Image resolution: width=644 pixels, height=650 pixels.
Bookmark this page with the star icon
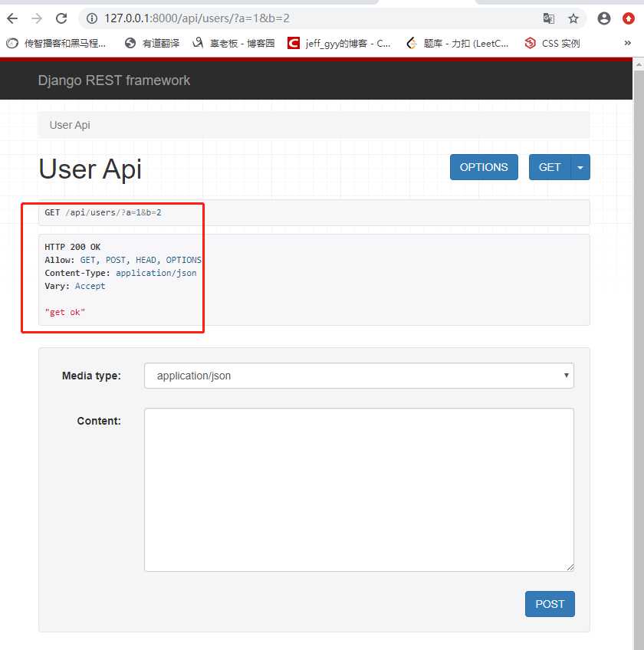point(573,18)
